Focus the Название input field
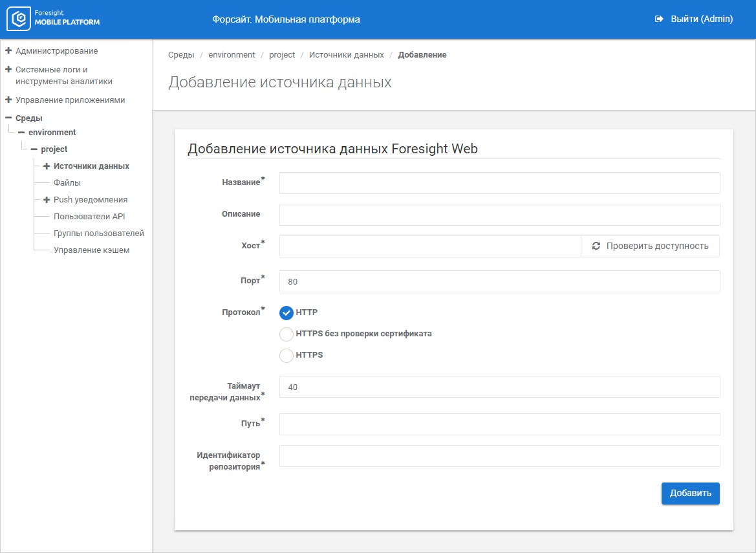Image resolution: width=756 pixels, height=553 pixels. [x=499, y=183]
